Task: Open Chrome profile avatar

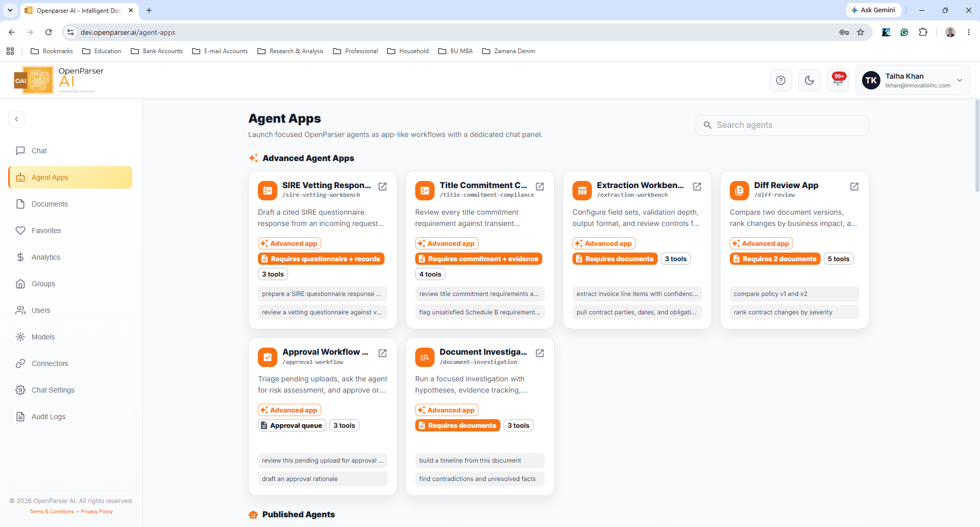Action: tap(950, 32)
